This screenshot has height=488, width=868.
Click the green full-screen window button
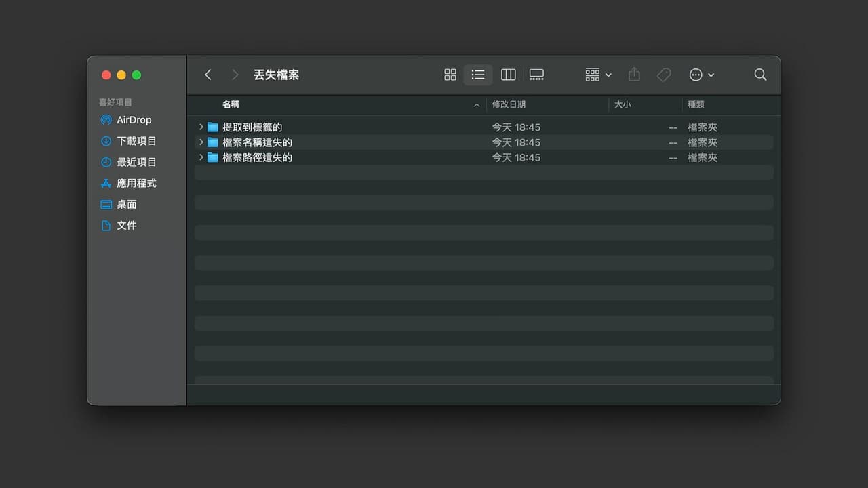click(136, 75)
